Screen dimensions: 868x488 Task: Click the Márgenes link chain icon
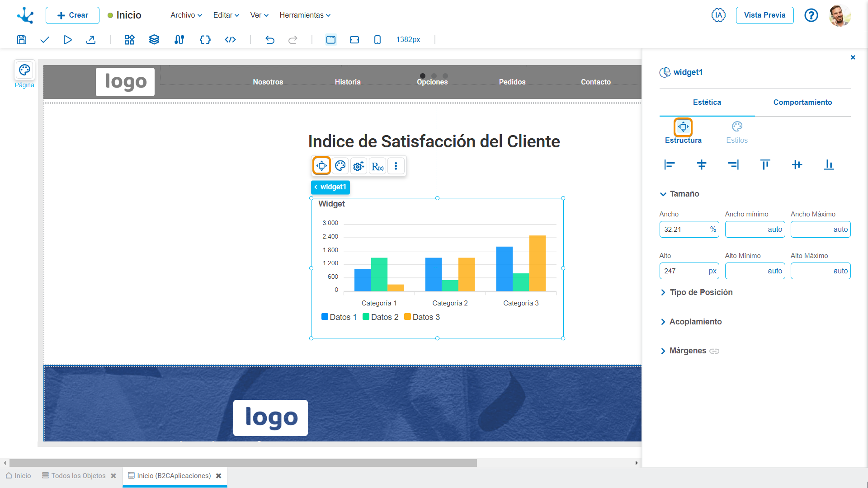coord(714,351)
